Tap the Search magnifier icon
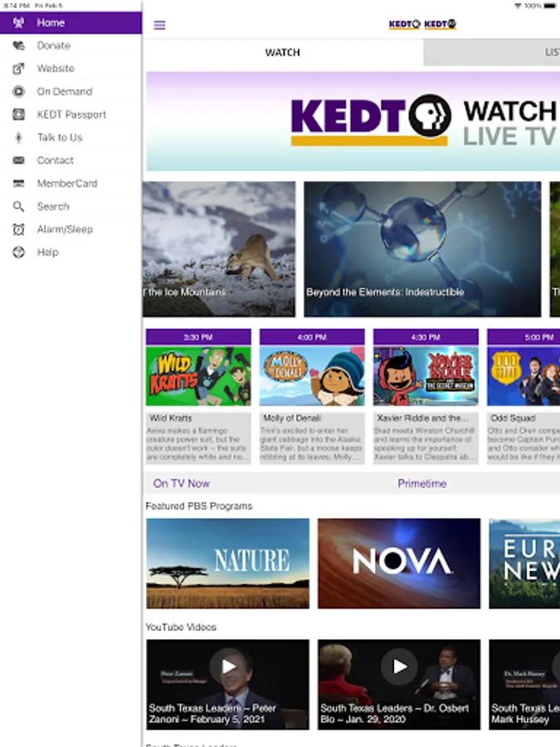This screenshot has width=560, height=747. click(x=18, y=207)
